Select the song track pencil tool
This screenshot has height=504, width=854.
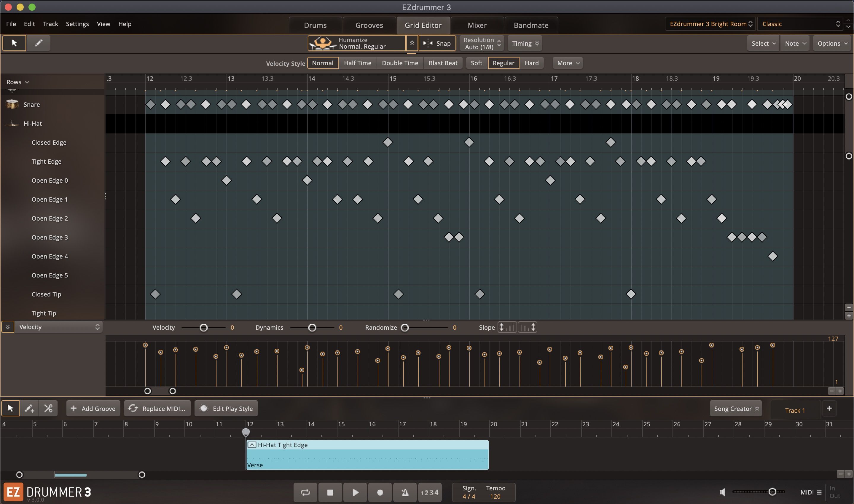coord(29,408)
